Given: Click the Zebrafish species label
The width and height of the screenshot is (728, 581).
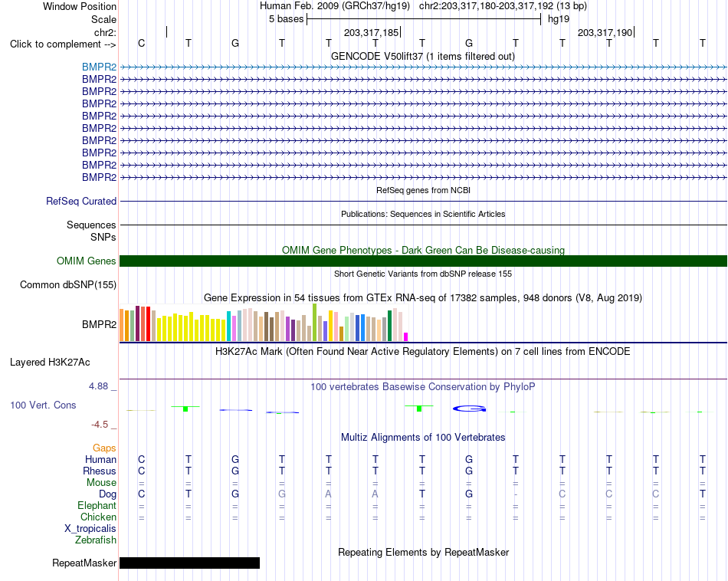Looking at the screenshot, I should (x=96, y=540).
